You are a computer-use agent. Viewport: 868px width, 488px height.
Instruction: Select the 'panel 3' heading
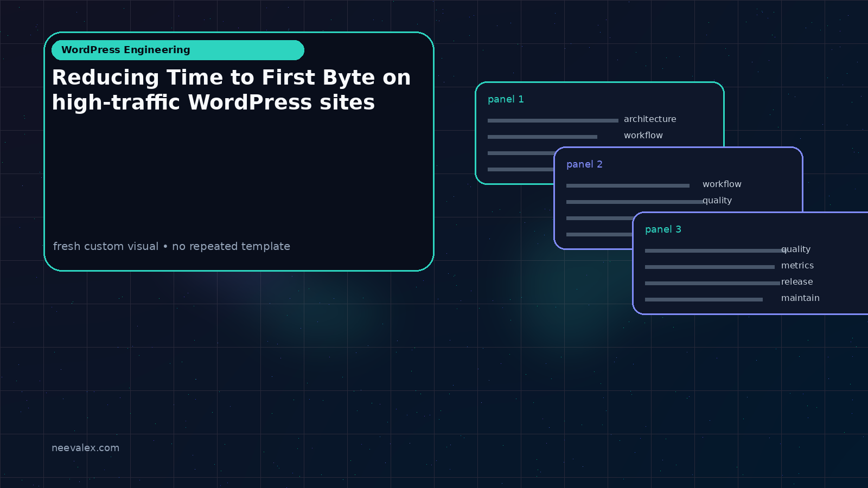[663, 229]
